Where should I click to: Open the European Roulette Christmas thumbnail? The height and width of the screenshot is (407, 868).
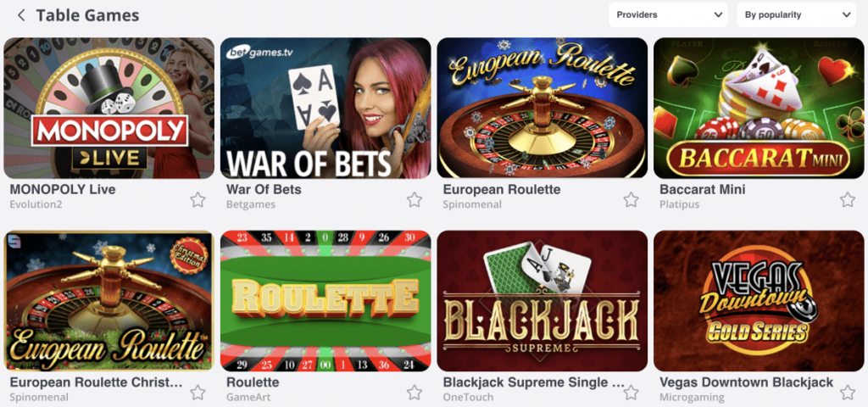point(109,301)
